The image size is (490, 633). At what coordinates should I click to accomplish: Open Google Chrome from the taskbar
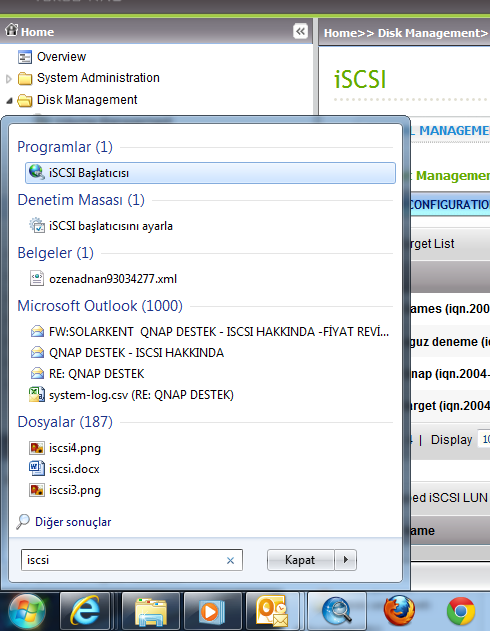click(x=461, y=611)
